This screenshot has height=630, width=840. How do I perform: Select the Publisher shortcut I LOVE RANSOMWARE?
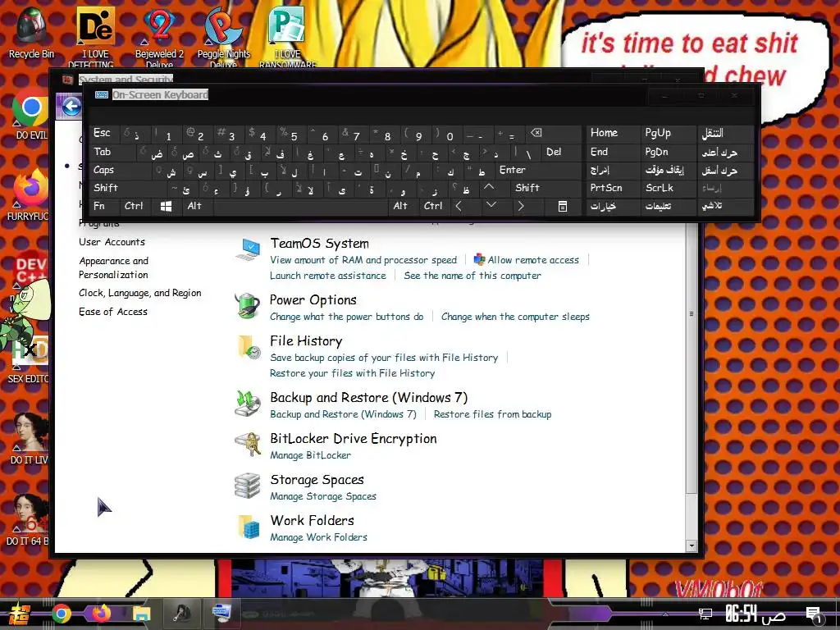click(288, 36)
